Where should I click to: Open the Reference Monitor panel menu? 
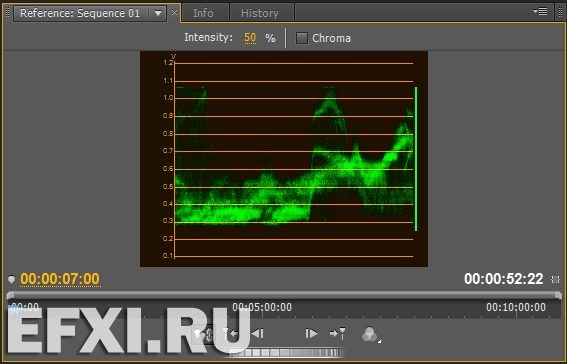pyautogui.click(x=540, y=12)
